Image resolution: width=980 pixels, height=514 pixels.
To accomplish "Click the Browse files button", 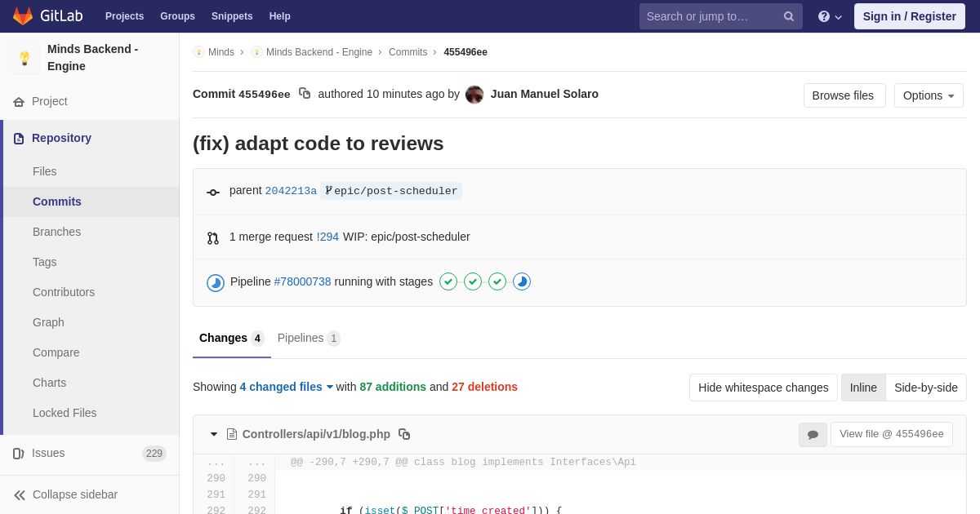I will point(844,95).
